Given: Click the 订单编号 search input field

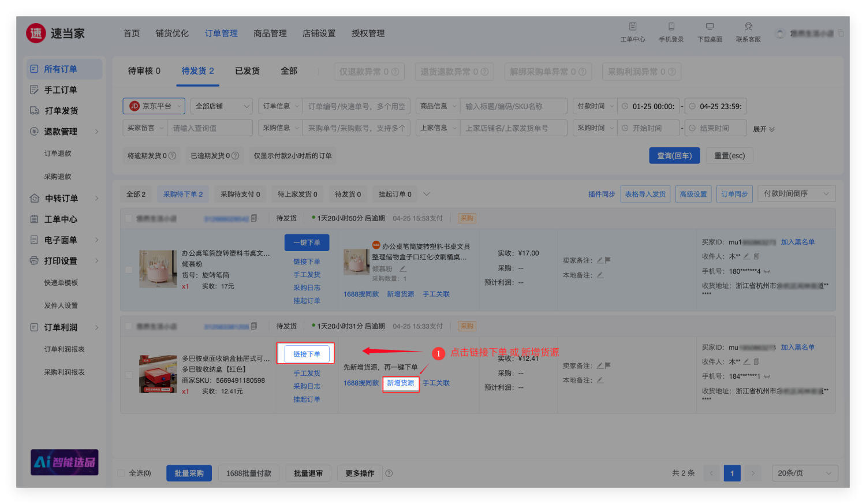Looking at the screenshot, I should 357,106.
